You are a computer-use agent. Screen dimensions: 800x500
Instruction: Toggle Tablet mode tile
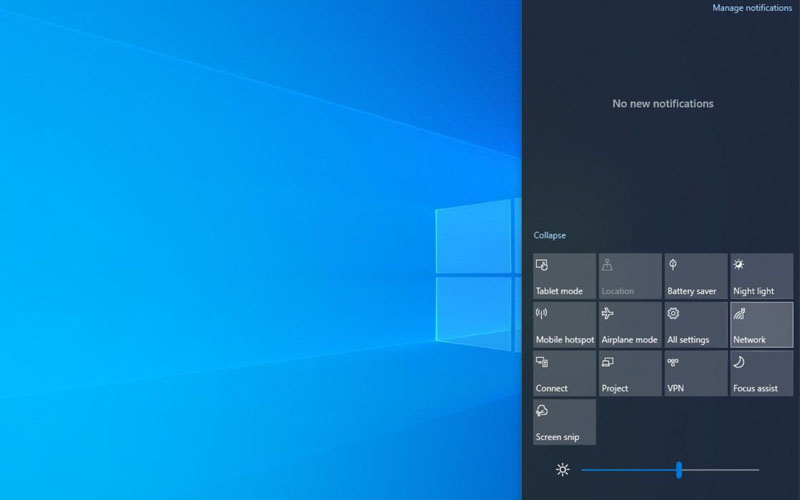point(564,276)
